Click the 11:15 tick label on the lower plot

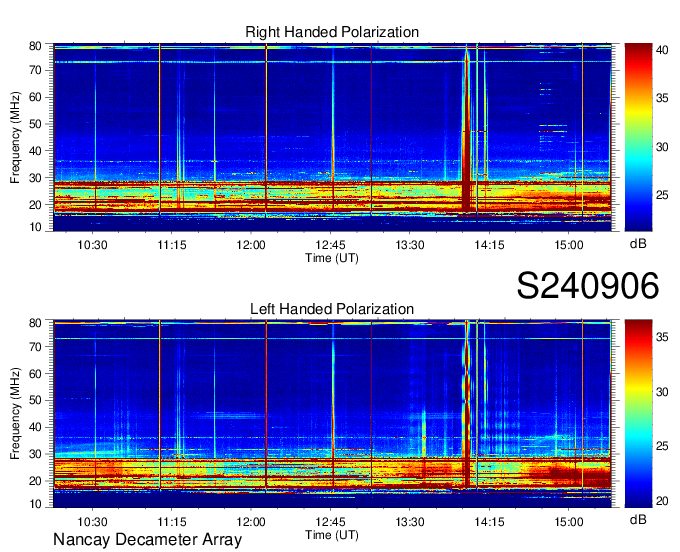[172, 522]
